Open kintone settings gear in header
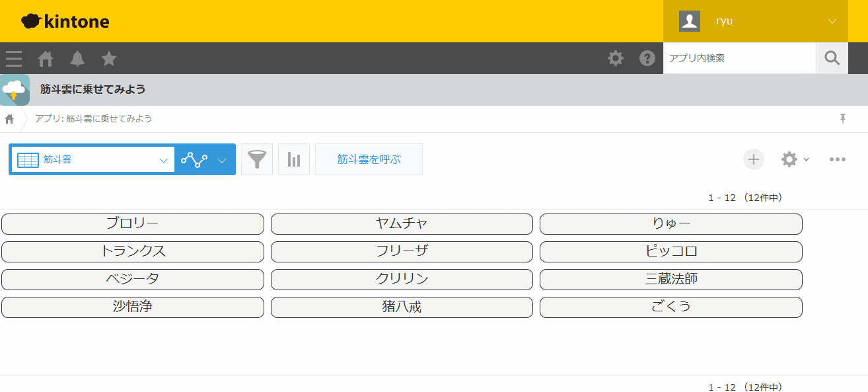868x392 pixels. point(616,58)
